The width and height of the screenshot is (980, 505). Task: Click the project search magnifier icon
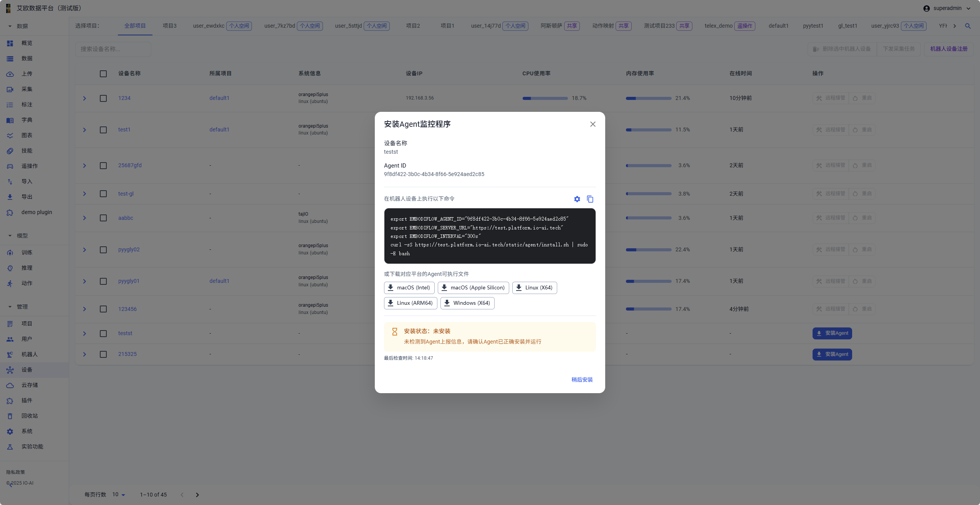[x=968, y=26]
